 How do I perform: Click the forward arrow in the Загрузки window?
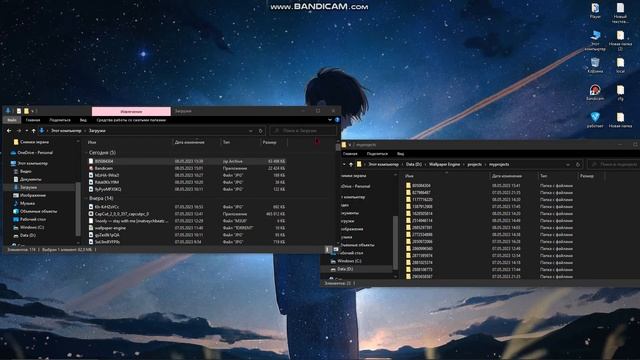[x=18, y=131]
